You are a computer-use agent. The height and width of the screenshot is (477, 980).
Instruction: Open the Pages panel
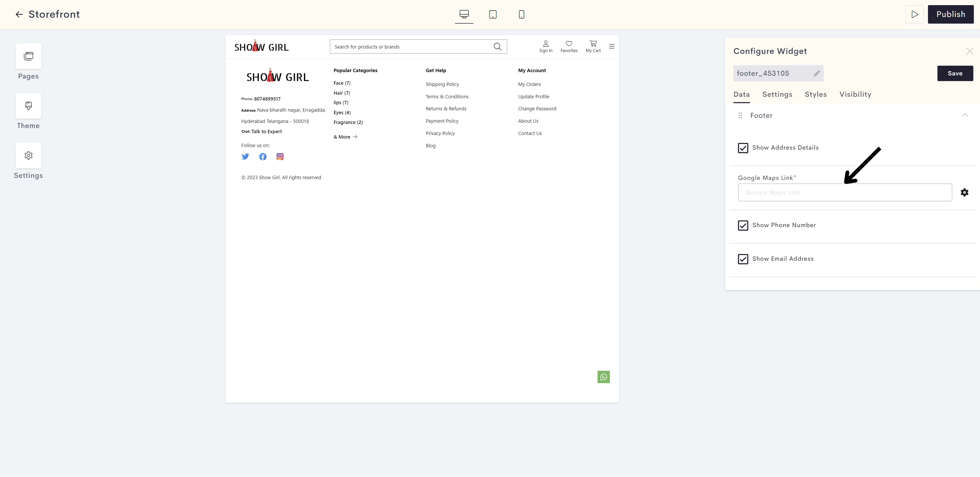pos(28,56)
